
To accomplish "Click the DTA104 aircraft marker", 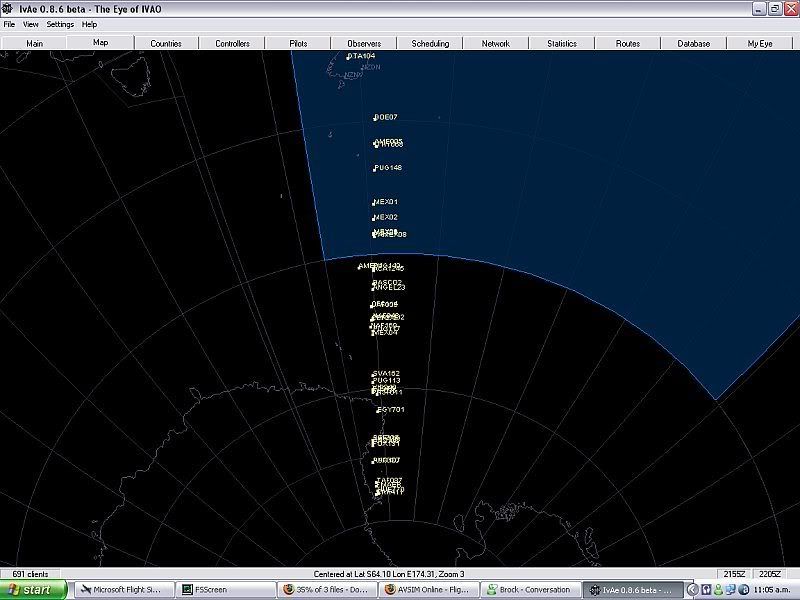I will pos(361,56).
